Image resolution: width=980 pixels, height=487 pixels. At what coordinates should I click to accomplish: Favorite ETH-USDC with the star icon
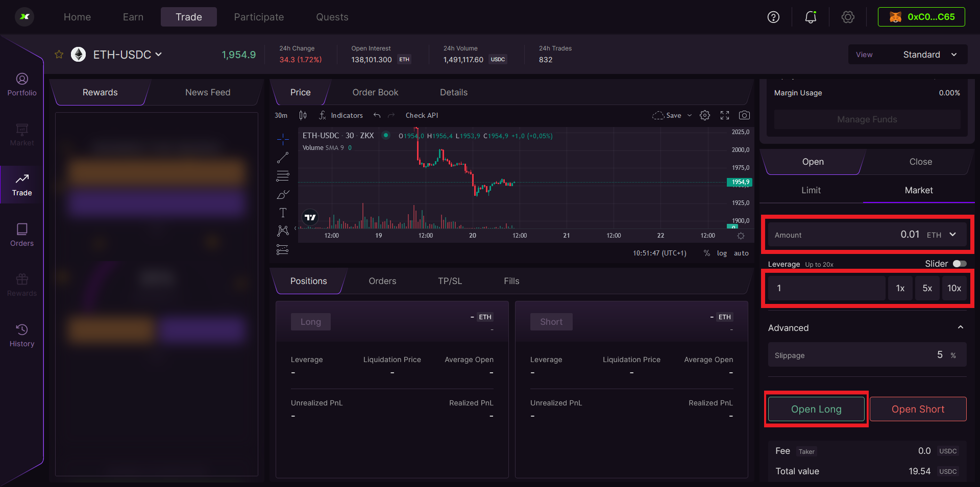coord(59,55)
